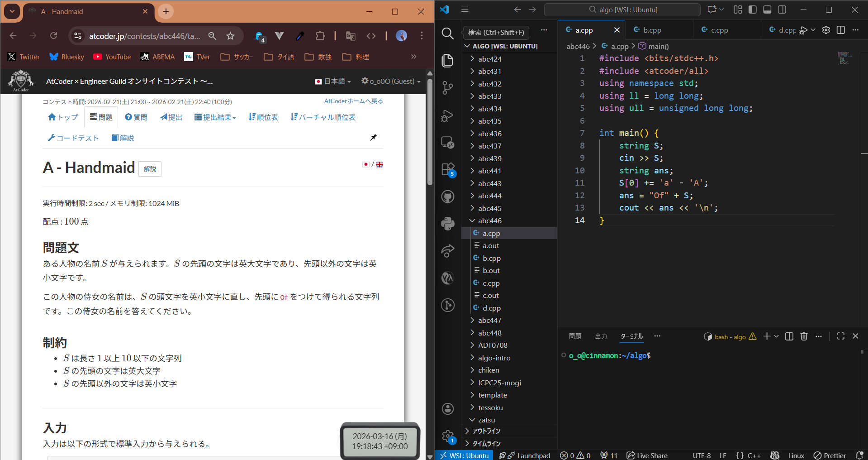
Task: Open the Source Control view in activity bar
Action: coord(447,88)
